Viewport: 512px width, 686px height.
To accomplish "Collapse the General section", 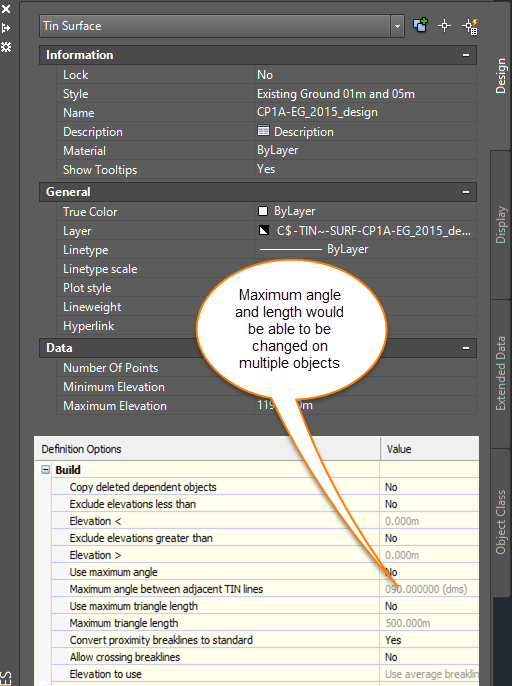I will (466, 192).
